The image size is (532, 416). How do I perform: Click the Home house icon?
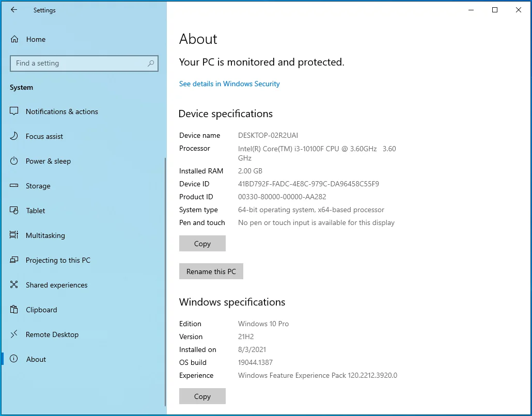[x=14, y=39]
